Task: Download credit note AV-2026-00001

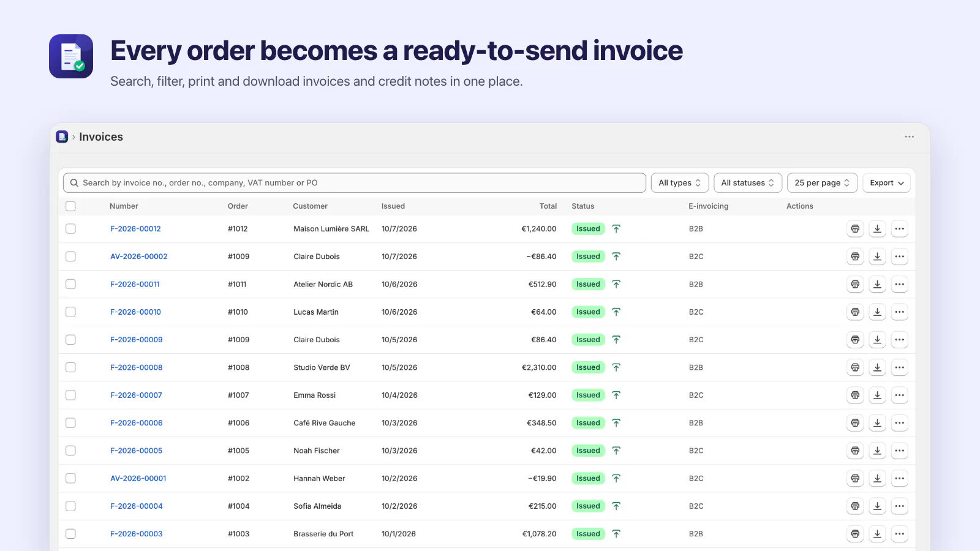Action: [877, 478]
